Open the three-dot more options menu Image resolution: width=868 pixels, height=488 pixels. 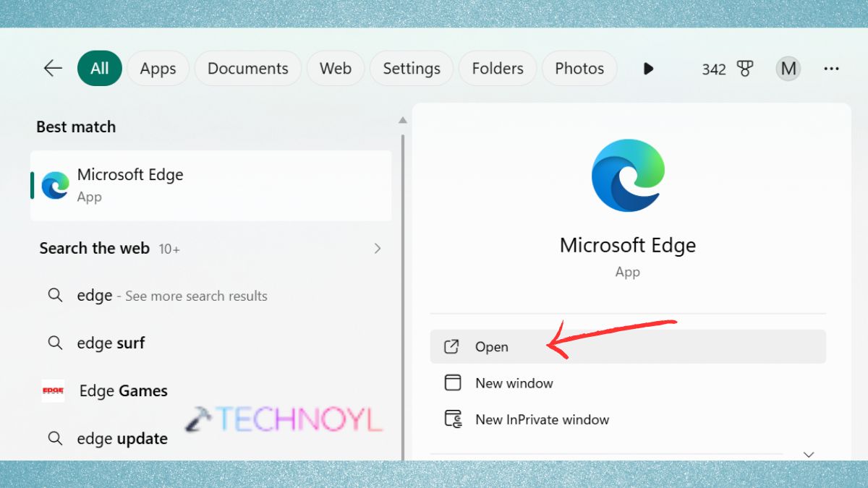(832, 69)
